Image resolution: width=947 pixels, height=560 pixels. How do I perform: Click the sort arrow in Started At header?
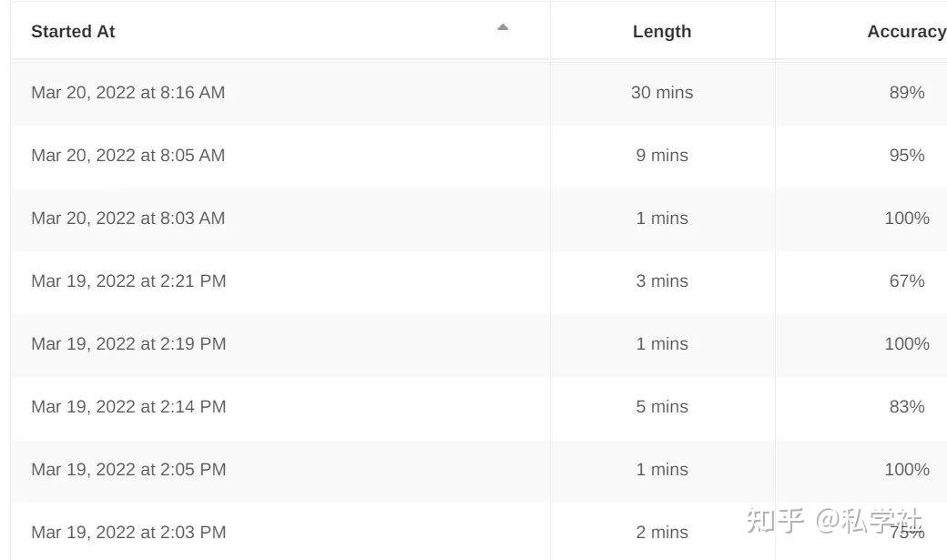click(503, 27)
